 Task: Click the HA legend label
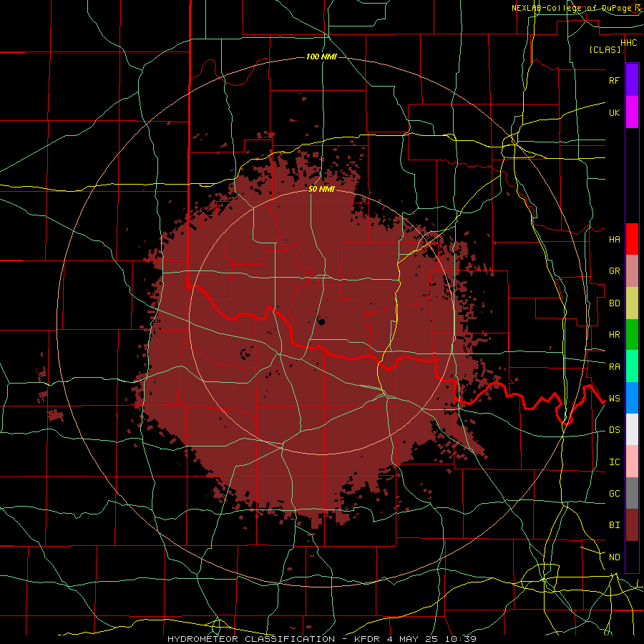click(x=614, y=239)
